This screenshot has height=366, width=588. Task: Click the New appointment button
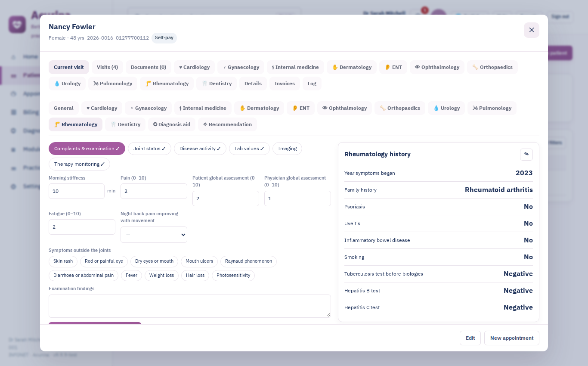[x=511, y=338]
